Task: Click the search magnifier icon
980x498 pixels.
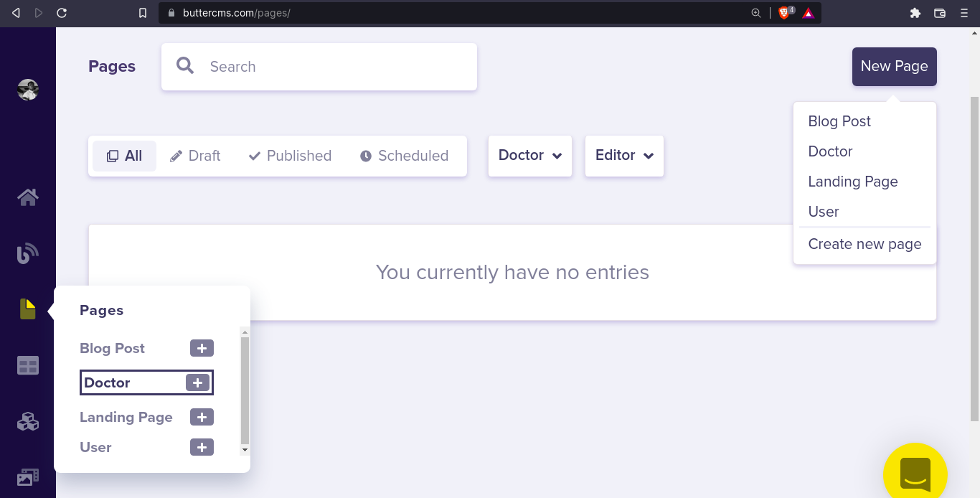Action: pos(185,66)
